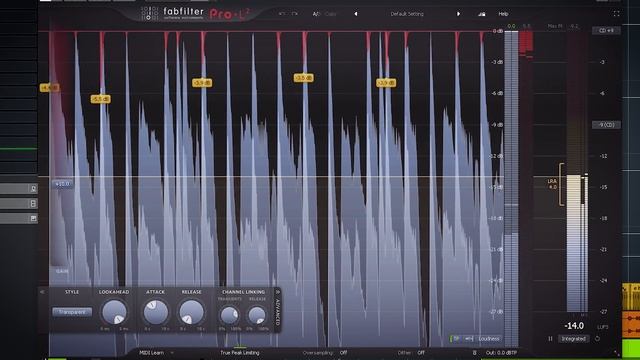640x360 pixels.
Task: Toggle the metering scale icon beside Loudness
Action: 469,339
